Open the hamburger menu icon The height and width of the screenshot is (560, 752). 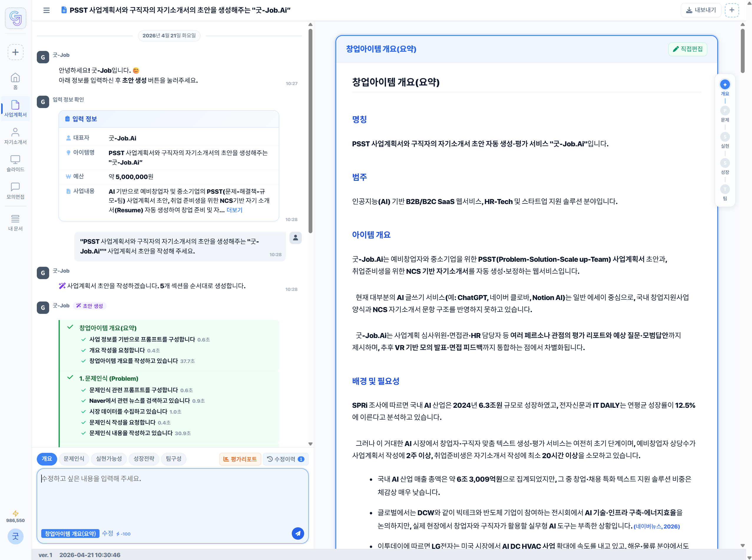click(x=47, y=10)
